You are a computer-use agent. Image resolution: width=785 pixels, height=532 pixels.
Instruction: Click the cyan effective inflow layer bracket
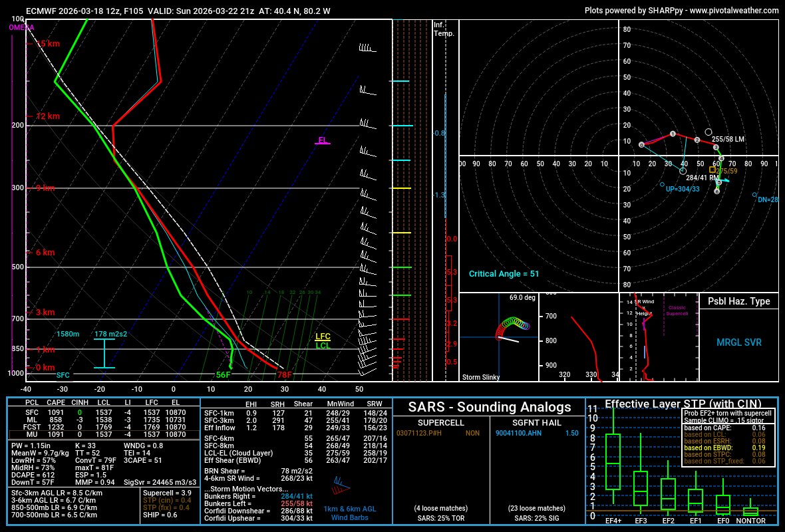104,353
